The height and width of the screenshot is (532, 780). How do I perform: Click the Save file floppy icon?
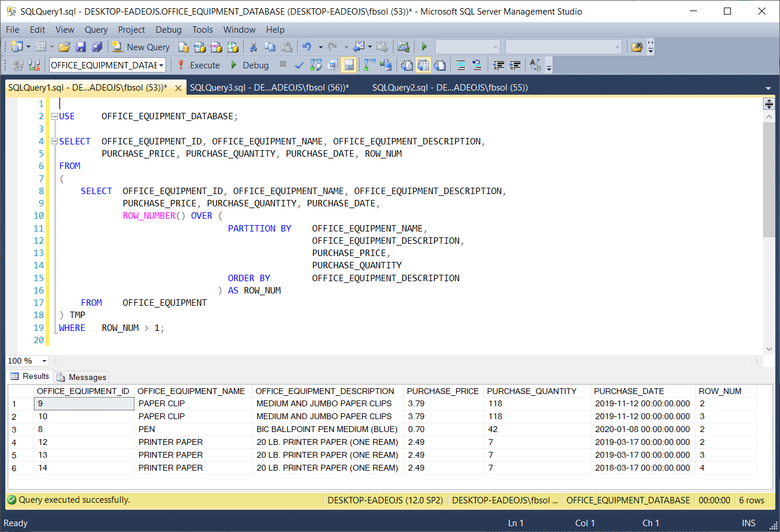(81, 47)
